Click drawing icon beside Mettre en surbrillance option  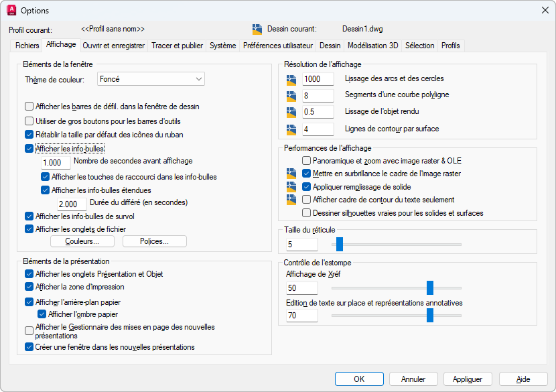291,174
